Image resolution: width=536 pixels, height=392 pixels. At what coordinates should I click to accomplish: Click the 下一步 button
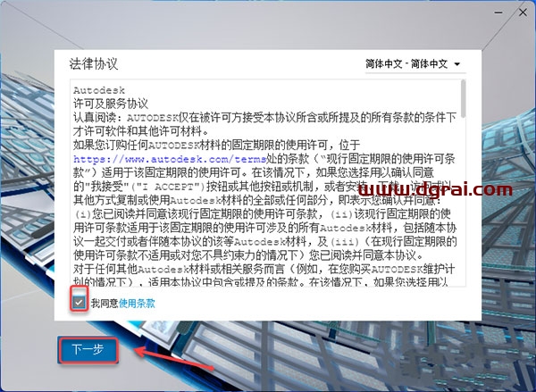(88, 348)
